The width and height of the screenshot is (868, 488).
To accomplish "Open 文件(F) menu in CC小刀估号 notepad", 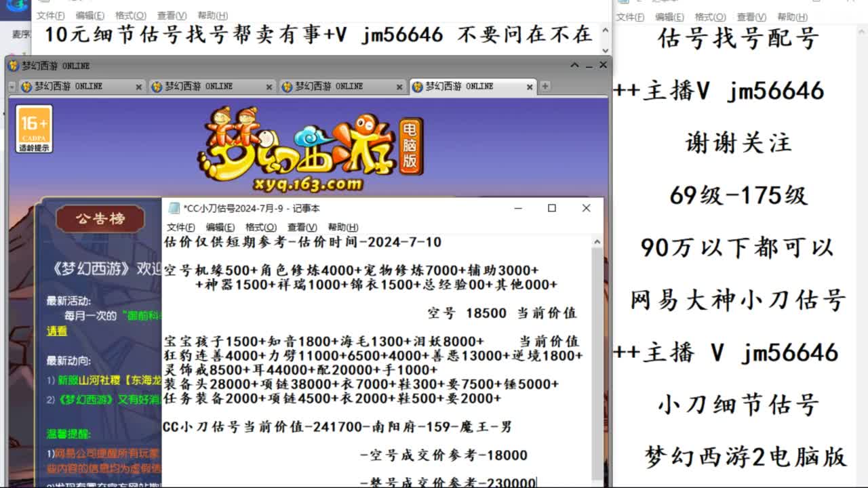I will (181, 227).
